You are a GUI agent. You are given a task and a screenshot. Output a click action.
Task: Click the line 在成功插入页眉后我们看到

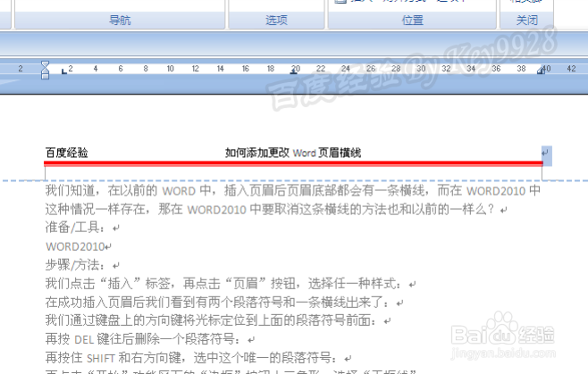point(224,302)
